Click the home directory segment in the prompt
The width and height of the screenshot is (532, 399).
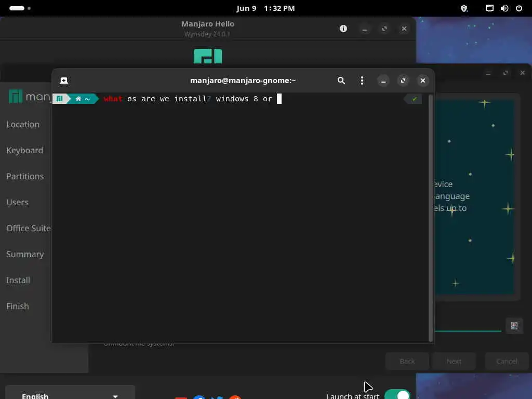tap(83, 99)
